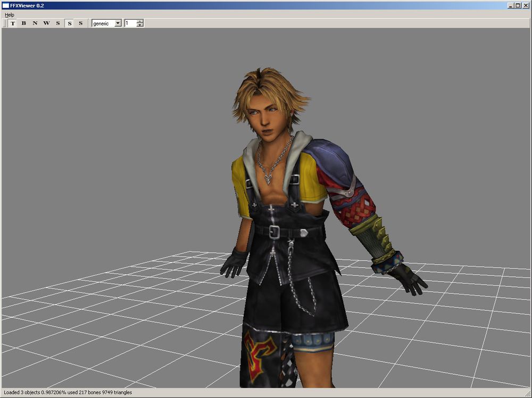Screen dimensions: 532x398
Task: Toggle the S button right beside W
Action: (58, 23)
